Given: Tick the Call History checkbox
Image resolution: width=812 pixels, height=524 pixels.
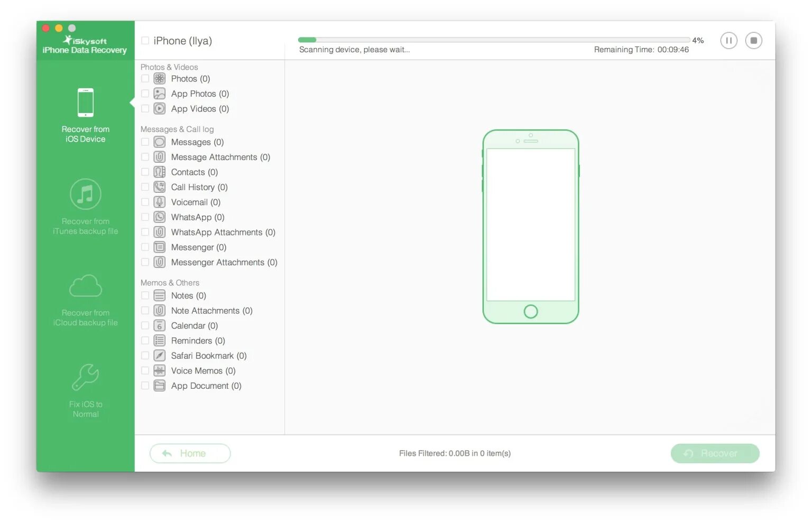Looking at the screenshot, I should coord(145,187).
